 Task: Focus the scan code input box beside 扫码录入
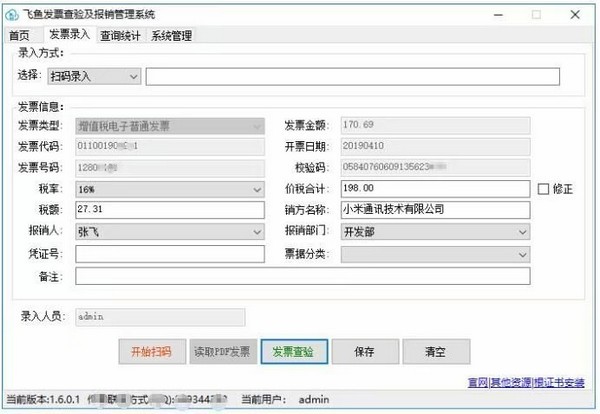click(352, 77)
